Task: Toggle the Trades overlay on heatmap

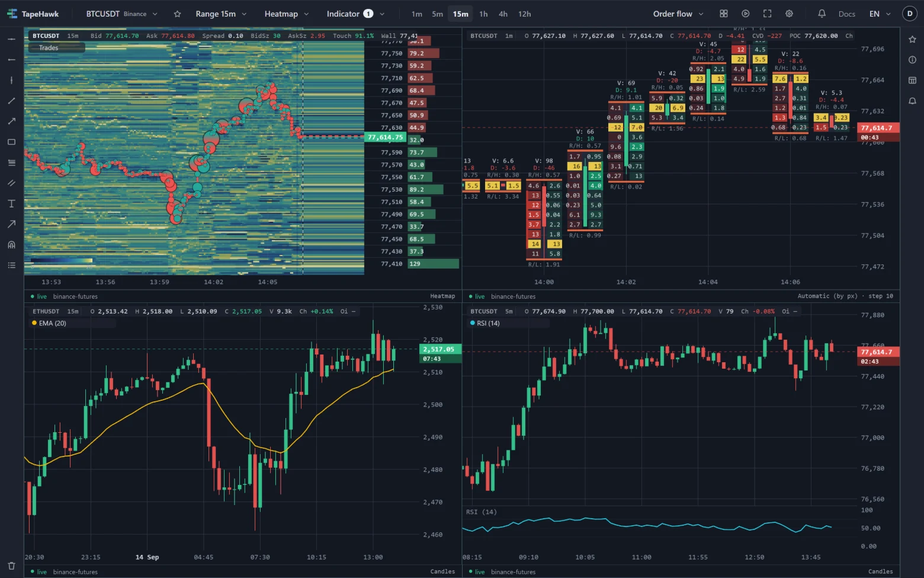Action: pyautogui.click(x=56, y=48)
